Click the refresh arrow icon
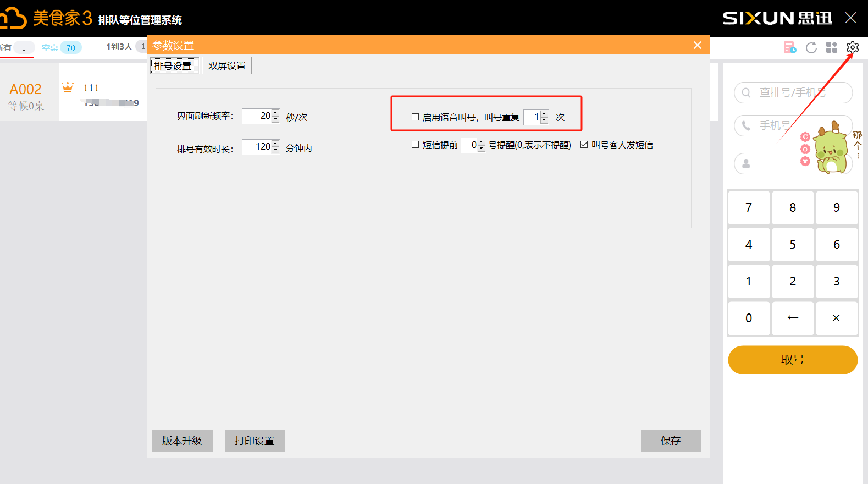The height and width of the screenshot is (484, 868). [811, 48]
